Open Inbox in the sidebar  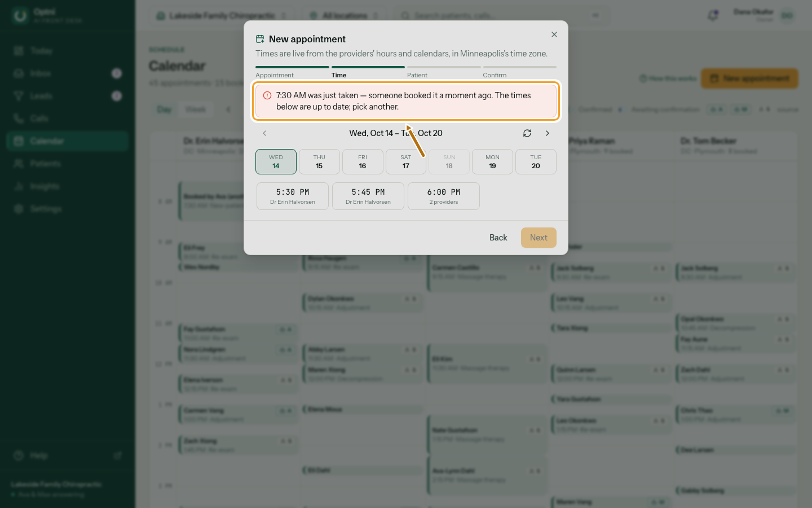point(68,73)
